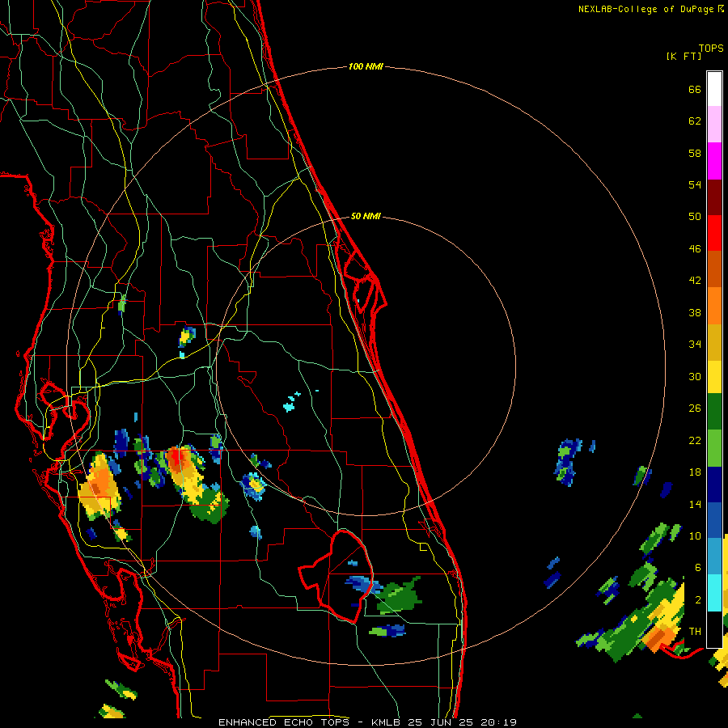Pick the magenta swatch in the color bar
This screenshot has height=728, width=728.
[714, 161]
